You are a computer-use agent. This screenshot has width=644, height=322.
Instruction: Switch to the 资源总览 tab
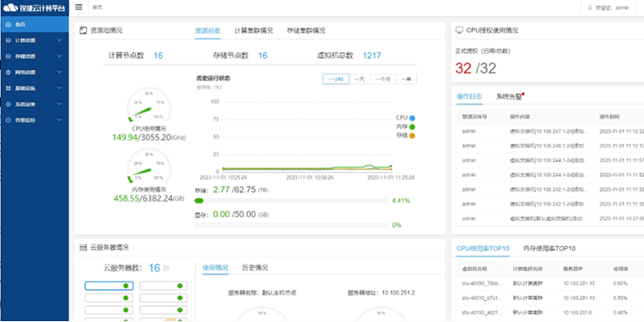pyautogui.click(x=208, y=30)
